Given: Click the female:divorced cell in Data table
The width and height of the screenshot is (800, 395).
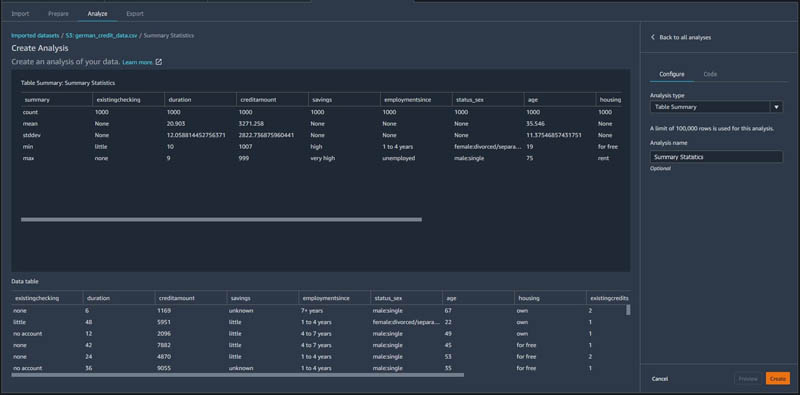Looking at the screenshot, I should coord(406,322).
